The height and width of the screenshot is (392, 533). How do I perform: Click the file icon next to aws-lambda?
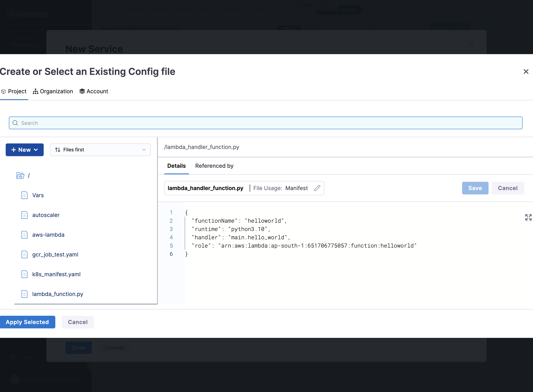coord(24,235)
